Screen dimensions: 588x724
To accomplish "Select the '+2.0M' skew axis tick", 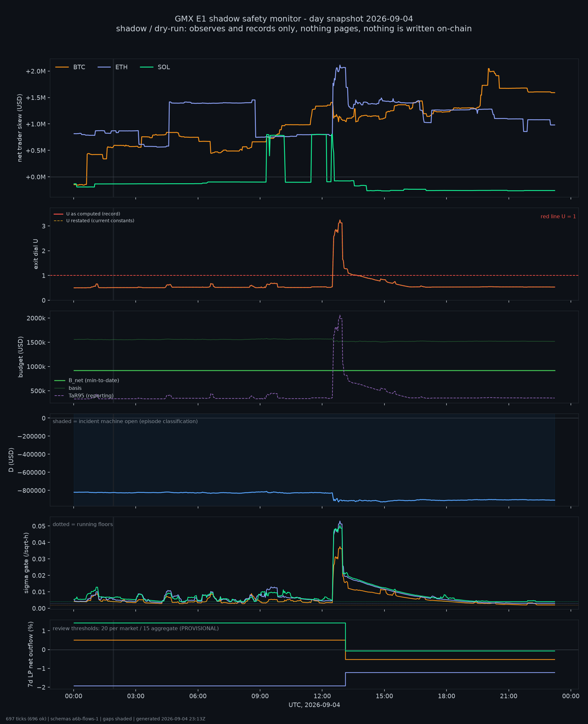I will tap(35, 71).
